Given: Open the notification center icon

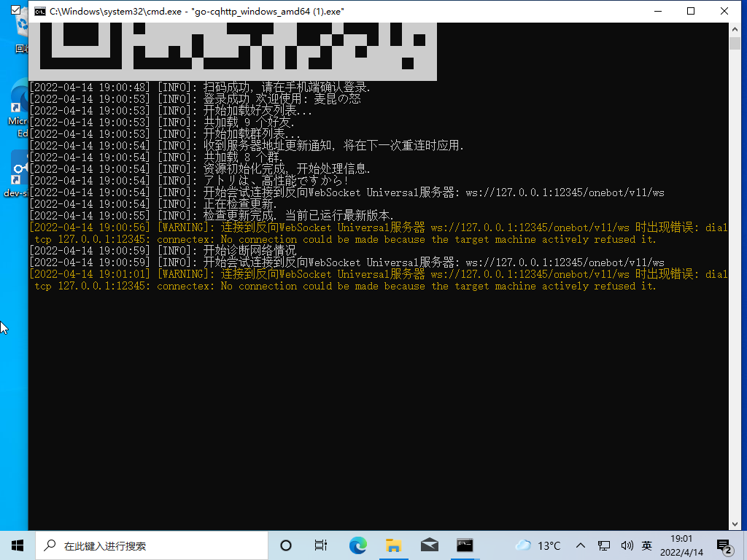Looking at the screenshot, I should (724, 546).
